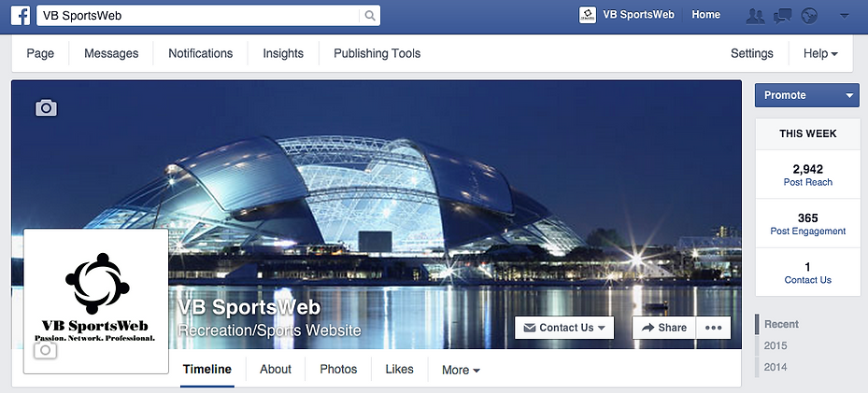Expand the More tab menu
868x393 pixels.
coord(461,370)
